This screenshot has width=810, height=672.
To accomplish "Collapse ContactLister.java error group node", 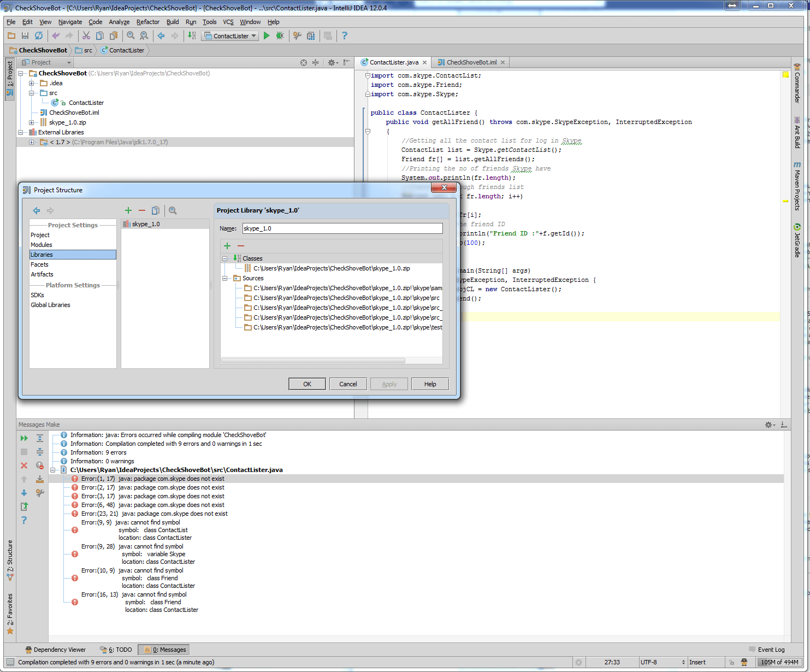I will coord(53,470).
